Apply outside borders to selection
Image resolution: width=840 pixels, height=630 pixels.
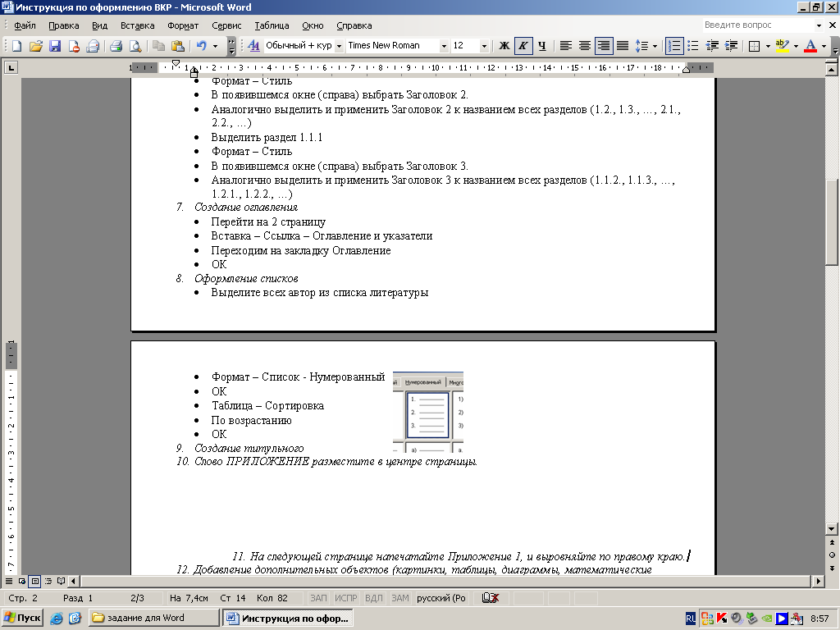pyautogui.click(x=755, y=46)
